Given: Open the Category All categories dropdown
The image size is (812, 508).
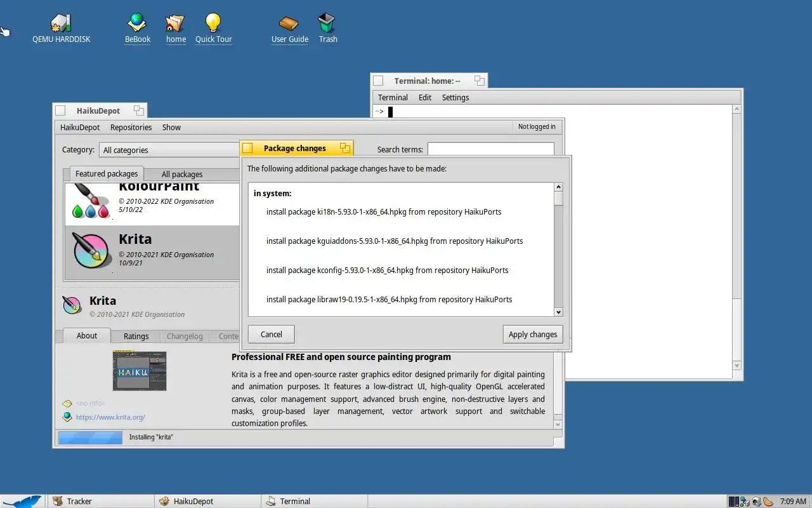Looking at the screenshot, I should pos(170,150).
